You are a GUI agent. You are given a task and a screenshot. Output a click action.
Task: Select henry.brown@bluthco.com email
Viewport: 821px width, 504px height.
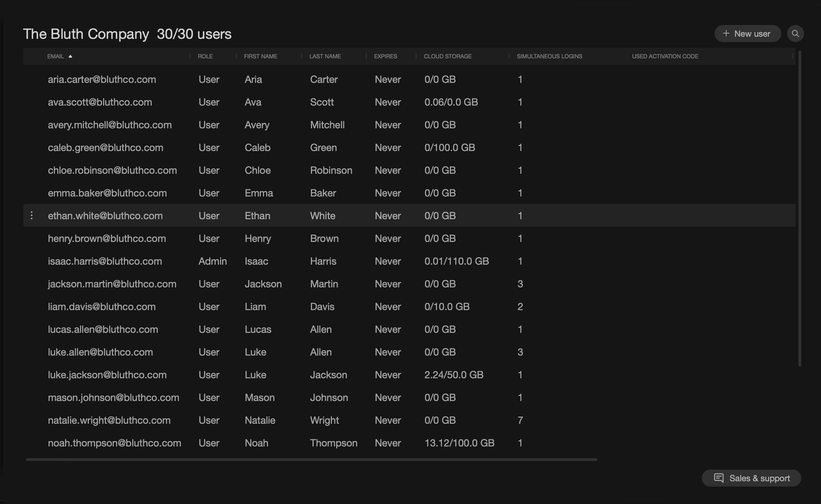coord(107,238)
